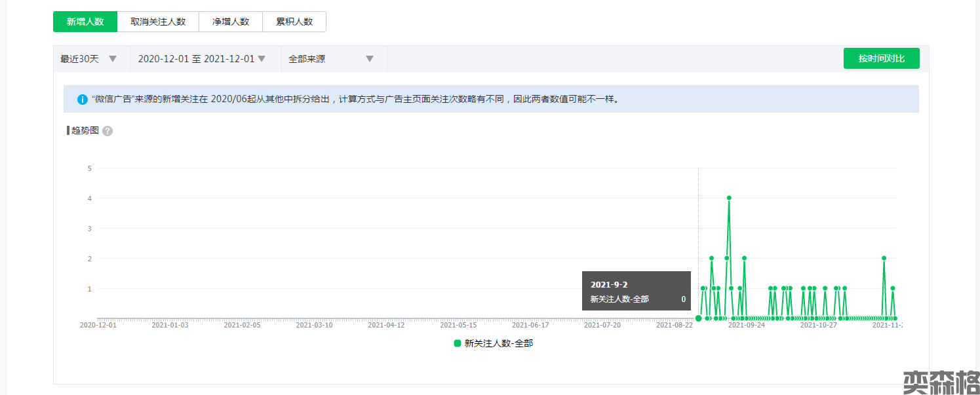Open the 全部来源 source dropdown
The width and height of the screenshot is (980, 395).
369,59
